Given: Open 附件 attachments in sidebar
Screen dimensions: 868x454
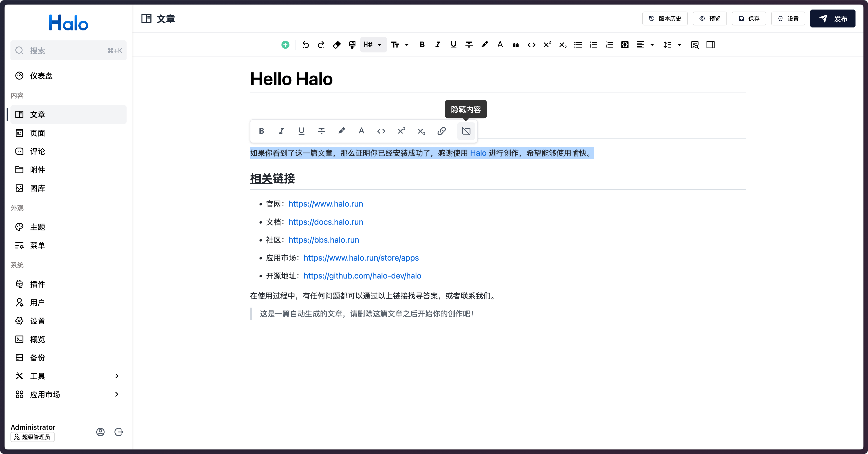Looking at the screenshot, I should pyautogui.click(x=68, y=170).
